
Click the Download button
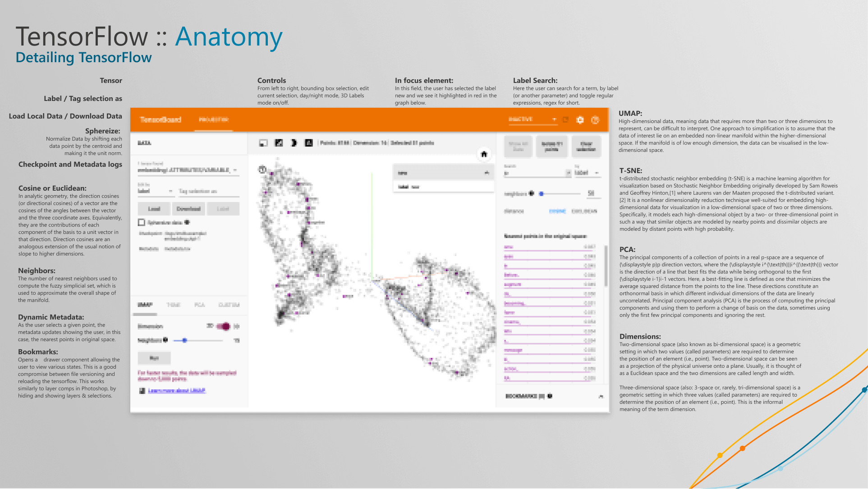(x=188, y=209)
